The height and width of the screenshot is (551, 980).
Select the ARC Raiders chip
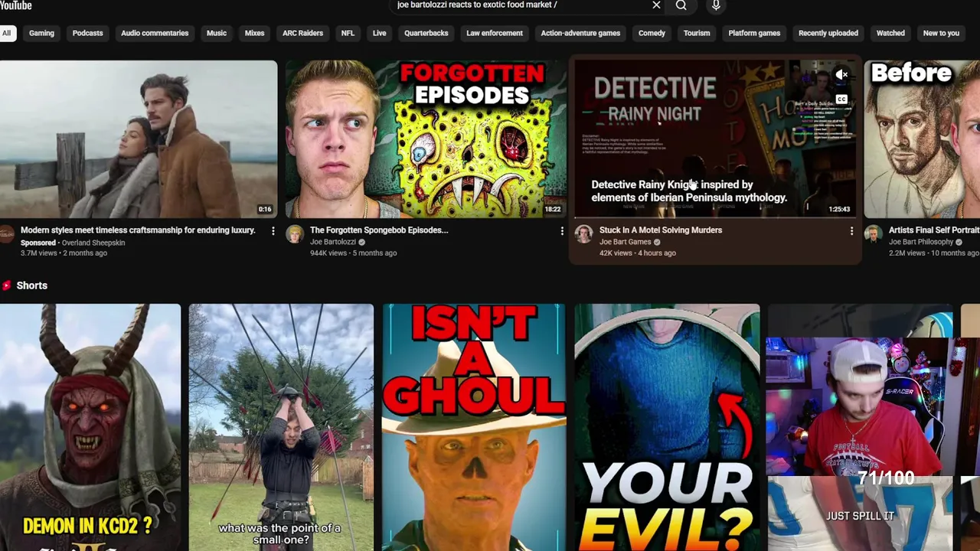pyautogui.click(x=302, y=33)
